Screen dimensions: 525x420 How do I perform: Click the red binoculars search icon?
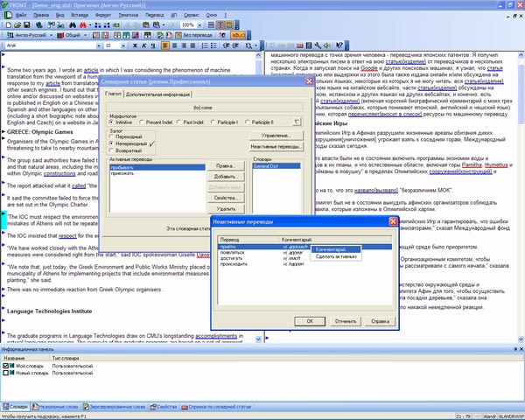click(82, 24)
